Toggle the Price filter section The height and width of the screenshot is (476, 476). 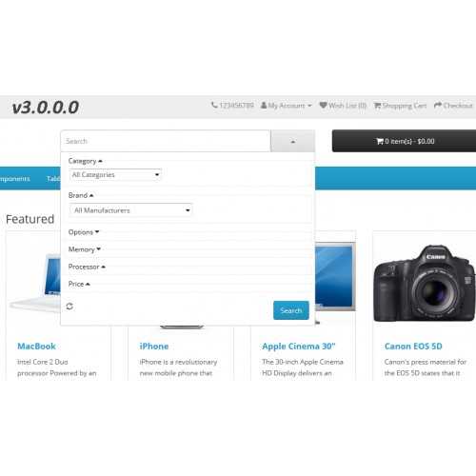[x=79, y=284]
